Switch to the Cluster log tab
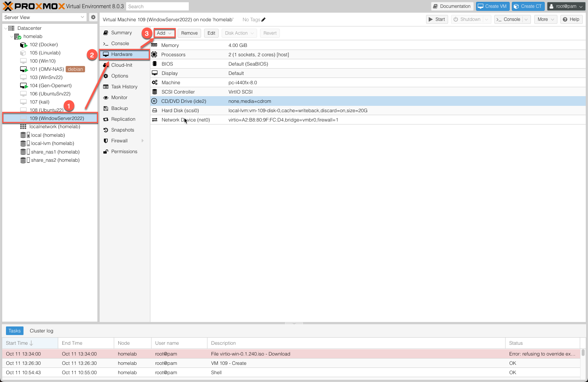588x382 pixels. 41,331
